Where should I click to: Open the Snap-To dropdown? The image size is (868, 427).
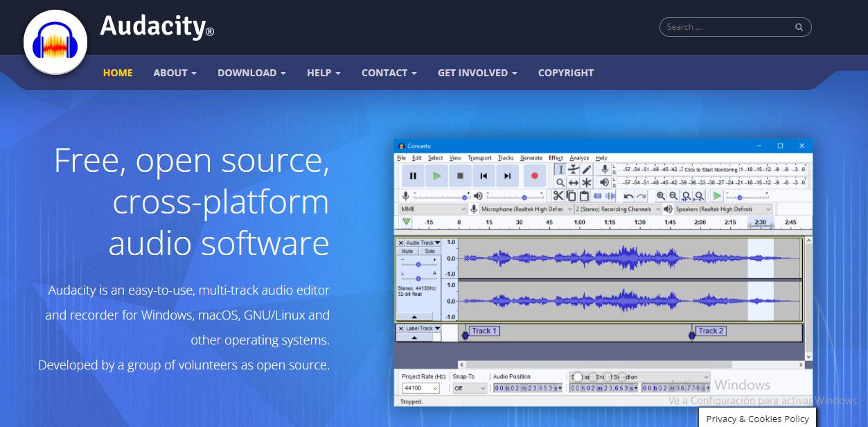click(470, 388)
